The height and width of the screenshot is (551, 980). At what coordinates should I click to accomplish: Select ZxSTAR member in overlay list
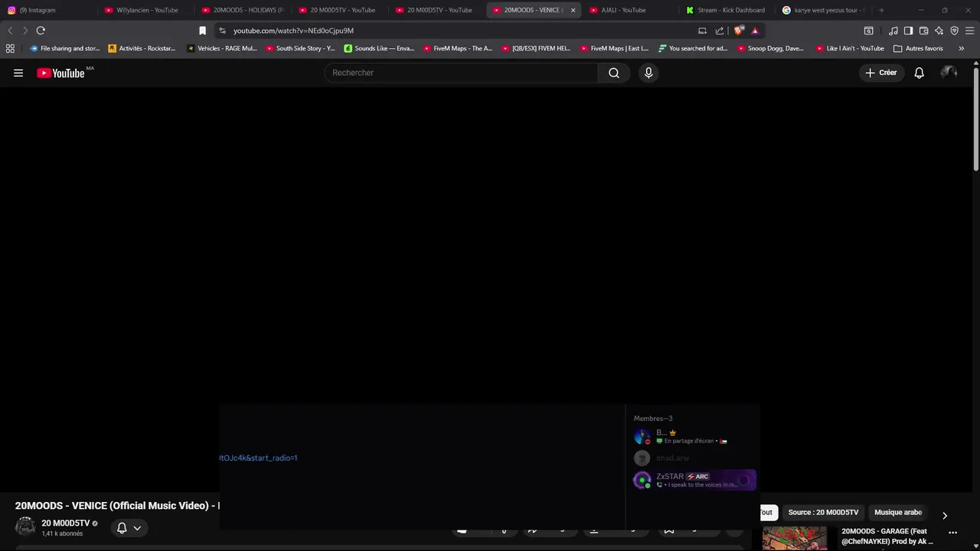694,480
